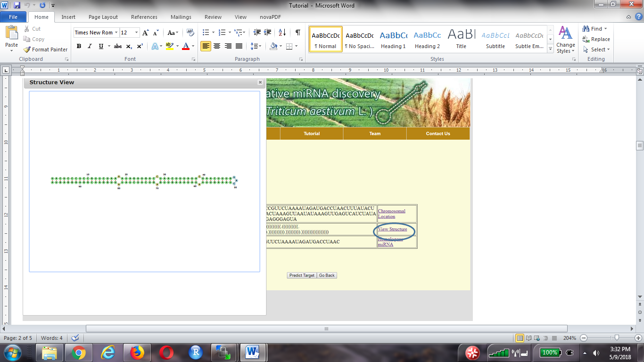The height and width of the screenshot is (362, 644).
Task: Open the References ribbon tab
Action: pyautogui.click(x=144, y=17)
